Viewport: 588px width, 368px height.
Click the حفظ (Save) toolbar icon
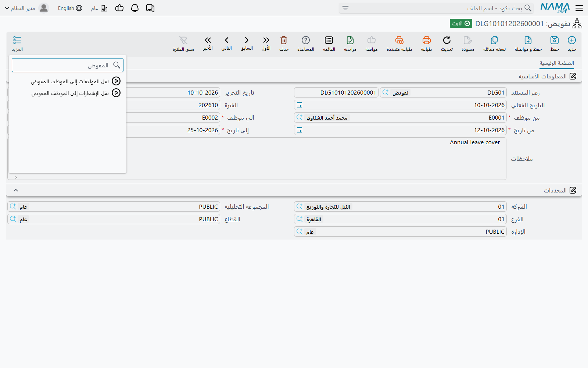(x=555, y=40)
